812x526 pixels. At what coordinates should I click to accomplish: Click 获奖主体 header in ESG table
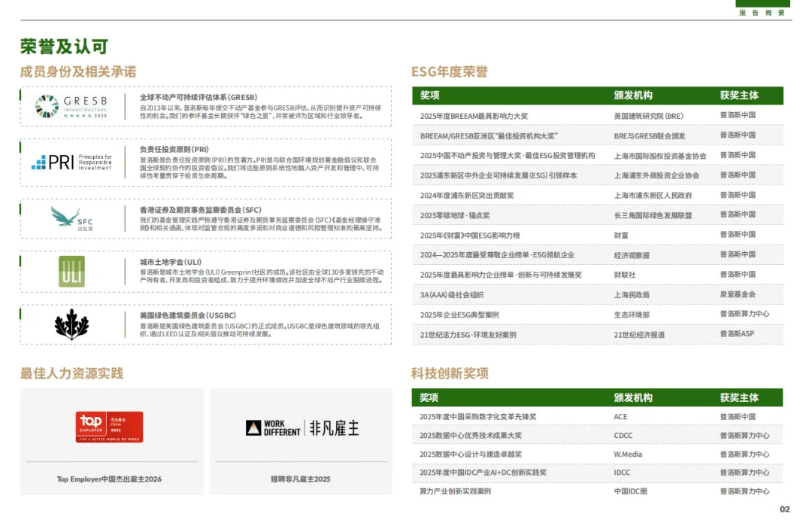coord(739,96)
